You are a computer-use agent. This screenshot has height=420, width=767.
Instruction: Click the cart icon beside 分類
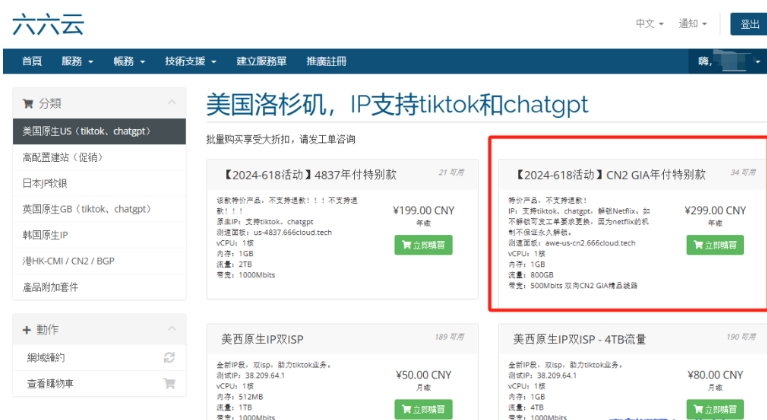pyautogui.click(x=28, y=104)
